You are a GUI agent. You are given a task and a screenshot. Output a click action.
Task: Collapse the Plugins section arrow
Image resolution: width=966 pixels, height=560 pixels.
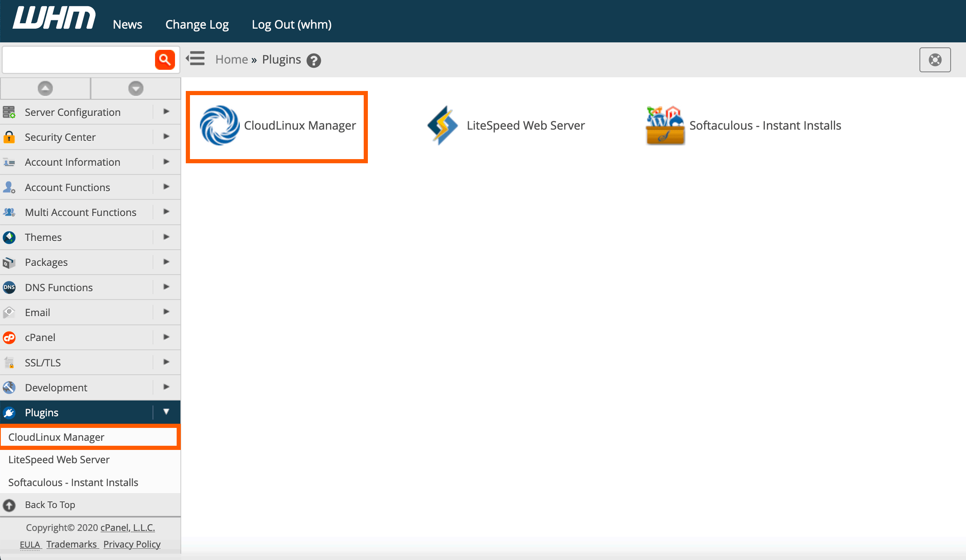pyautogui.click(x=166, y=412)
